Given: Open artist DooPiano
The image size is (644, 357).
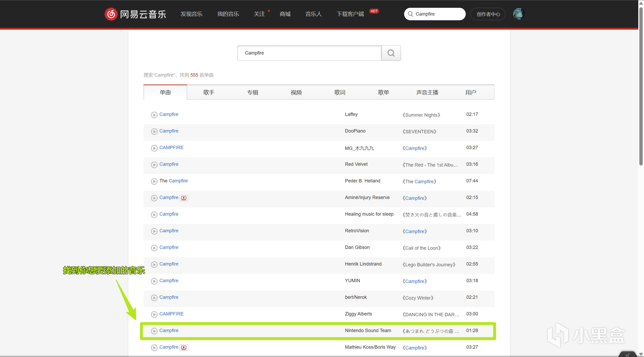Looking at the screenshot, I should pos(355,131).
